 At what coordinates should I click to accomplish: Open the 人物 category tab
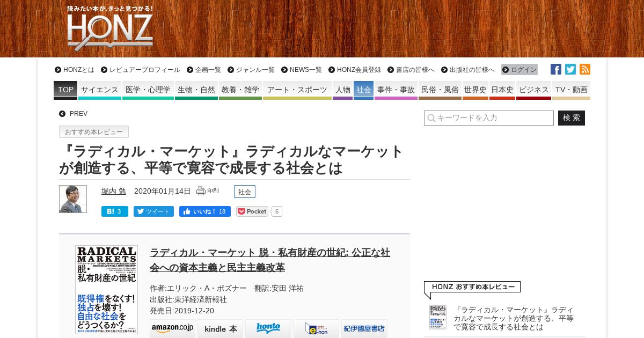pyautogui.click(x=342, y=90)
